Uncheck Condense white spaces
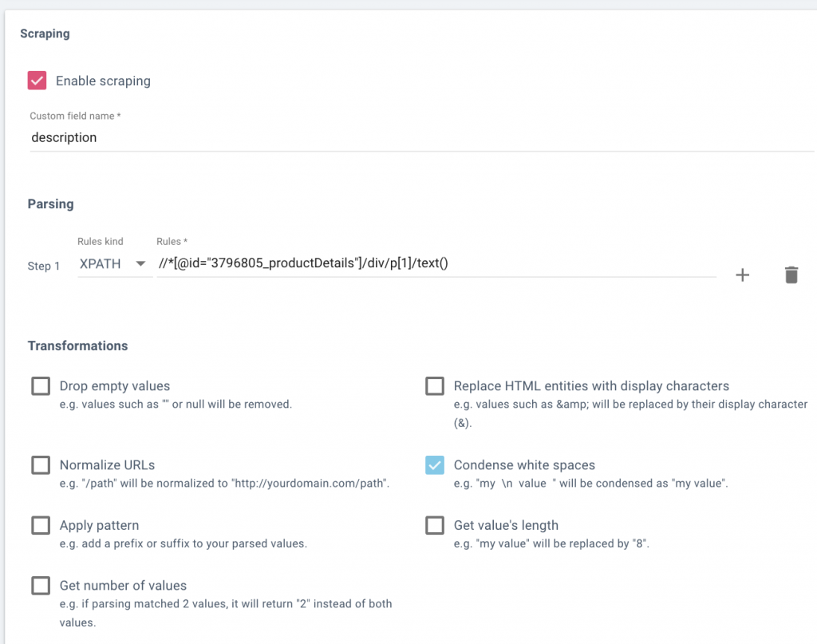817x644 pixels. (435, 465)
